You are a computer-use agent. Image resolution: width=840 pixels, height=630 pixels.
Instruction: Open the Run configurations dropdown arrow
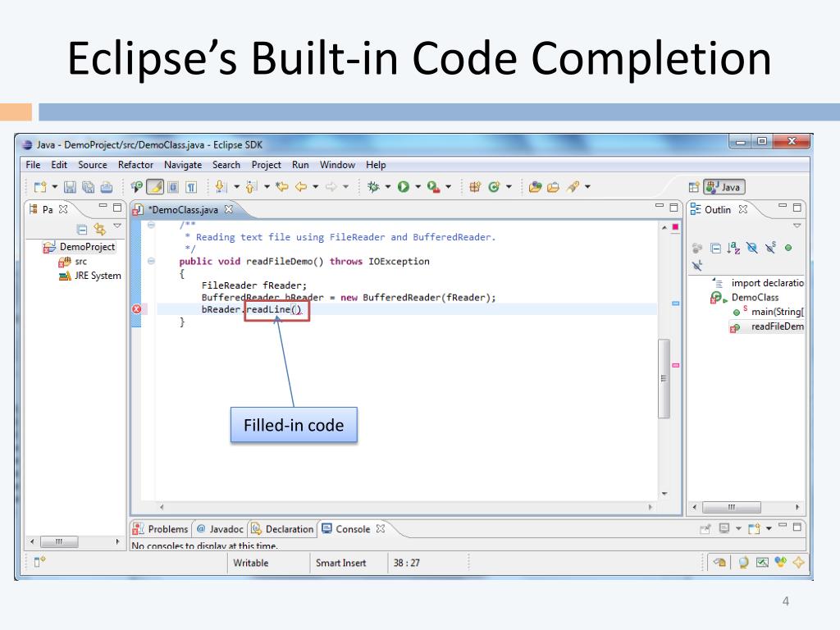click(x=418, y=187)
